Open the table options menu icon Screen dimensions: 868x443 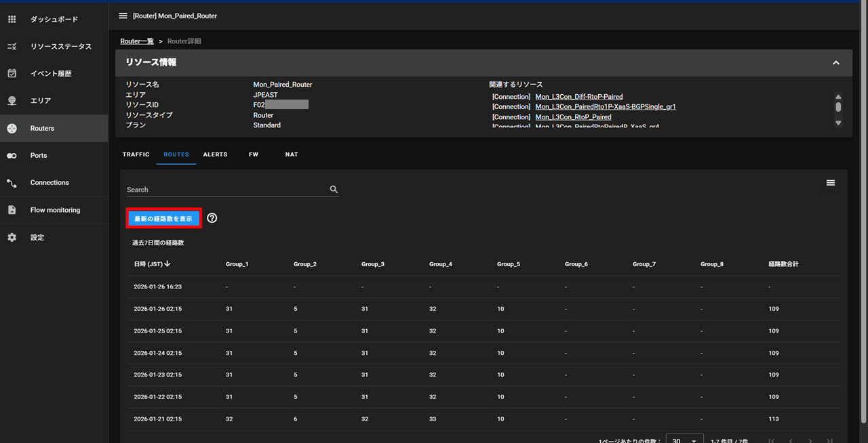click(x=831, y=183)
